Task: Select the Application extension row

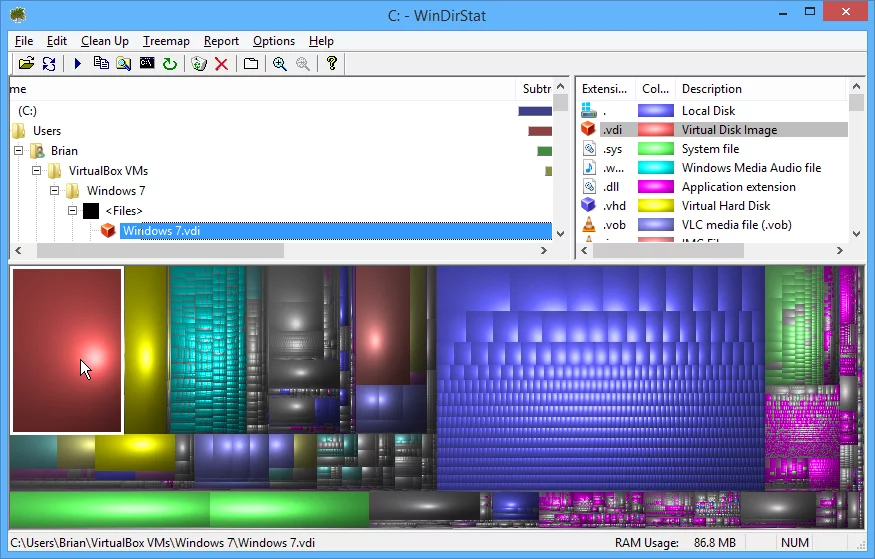Action: pyautogui.click(x=738, y=186)
